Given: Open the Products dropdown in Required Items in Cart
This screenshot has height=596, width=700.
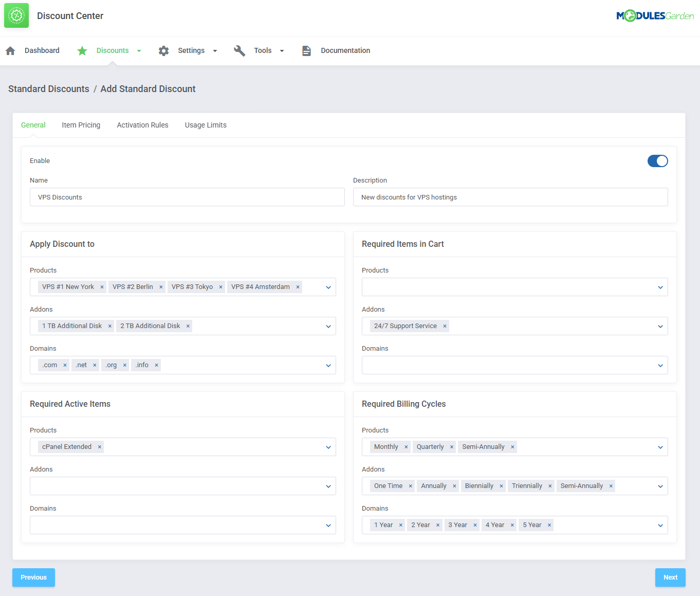Looking at the screenshot, I should point(660,287).
